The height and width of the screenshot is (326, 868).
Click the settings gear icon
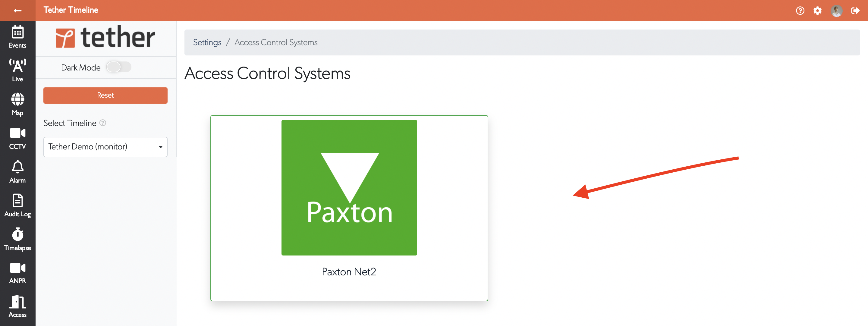[x=817, y=11]
